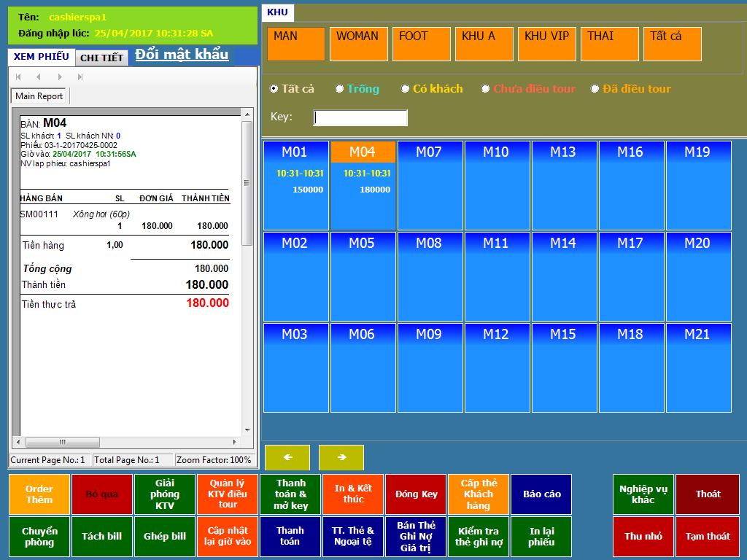Select room tile M01

click(x=295, y=185)
